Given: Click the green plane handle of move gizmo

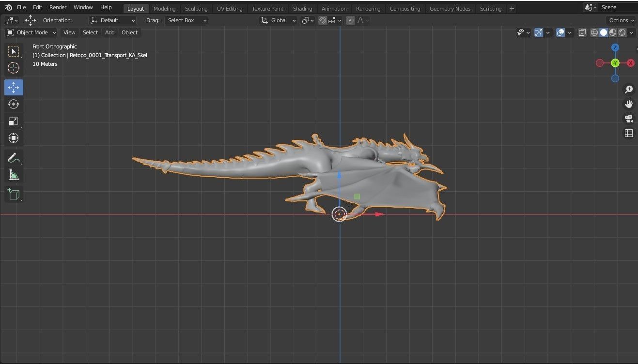Looking at the screenshot, I should (357, 197).
